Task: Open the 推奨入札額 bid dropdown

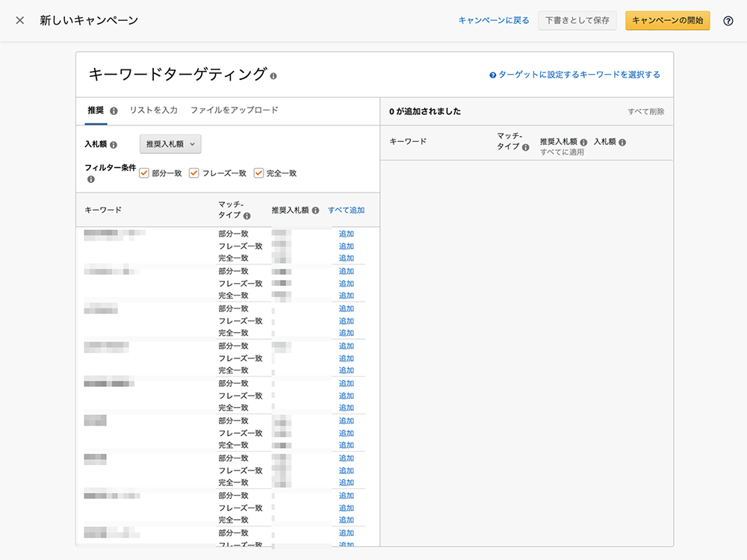Action: (x=170, y=144)
